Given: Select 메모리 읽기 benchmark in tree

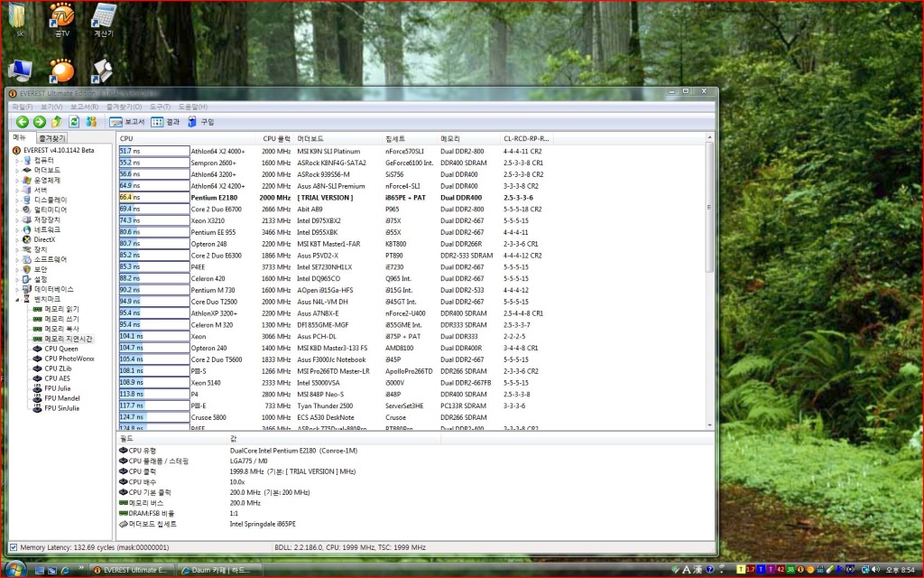Looking at the screenshot, I should [57, 309].
